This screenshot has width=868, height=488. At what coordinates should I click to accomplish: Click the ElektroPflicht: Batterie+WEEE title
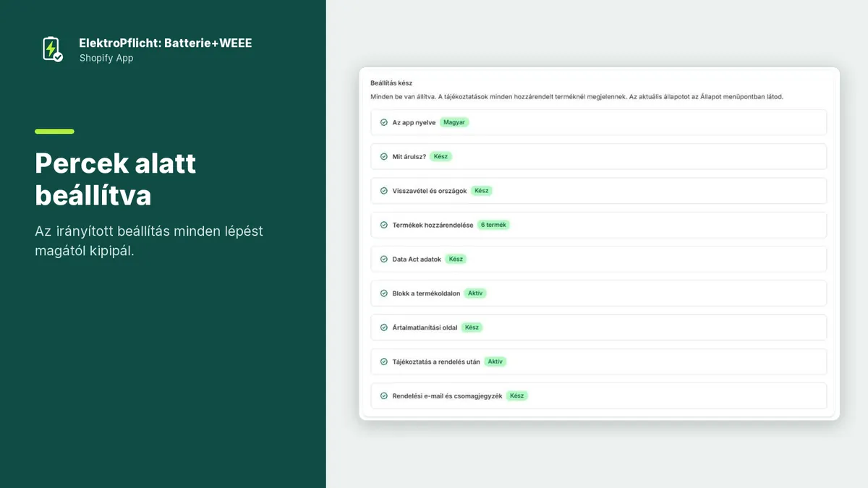pos(166,43)
